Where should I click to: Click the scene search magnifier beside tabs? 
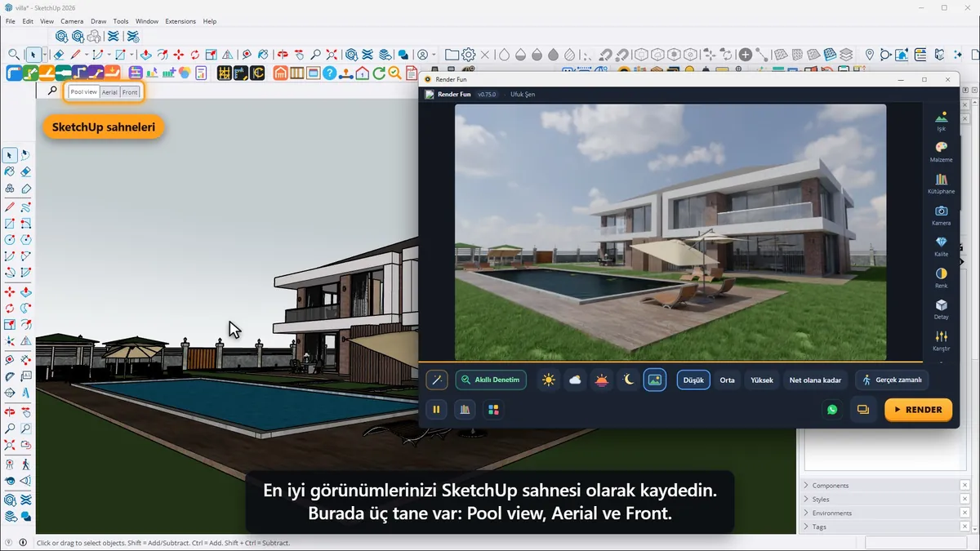pyautogui.click(x=52, y=91)
